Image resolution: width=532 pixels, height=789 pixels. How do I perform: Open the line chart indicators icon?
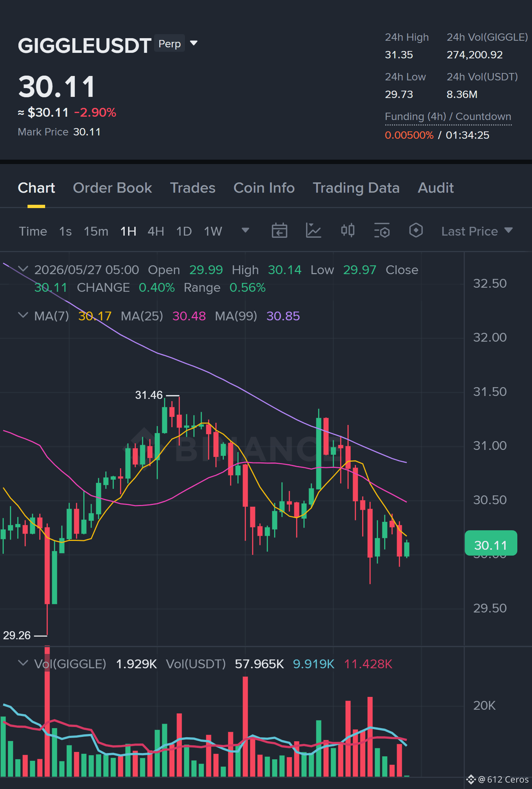(x=313, y=231)
